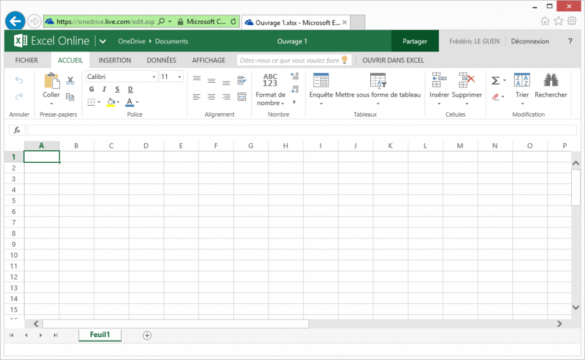Click the horizontal scrollbar right arrow
The height and width of the screenshot is (360, 585).
click(x=559, y=324)
